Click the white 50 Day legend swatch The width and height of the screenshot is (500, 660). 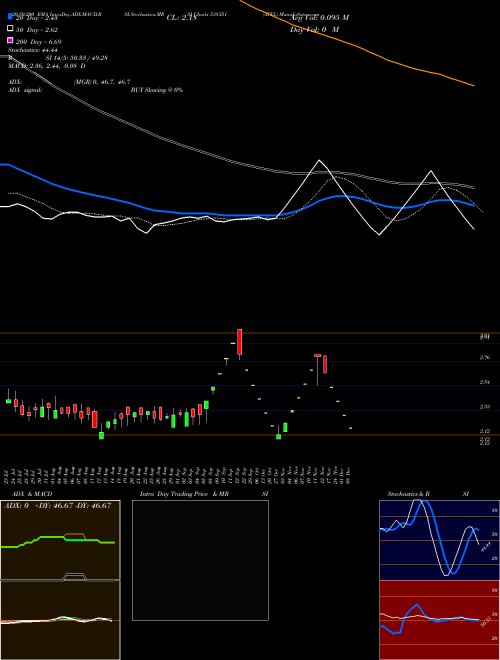point(10,28)
